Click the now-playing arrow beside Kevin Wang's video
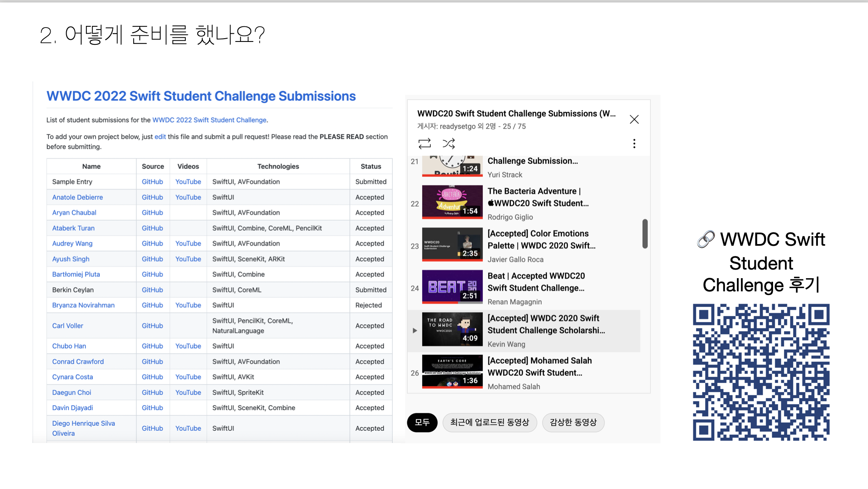 pos(415,330)
